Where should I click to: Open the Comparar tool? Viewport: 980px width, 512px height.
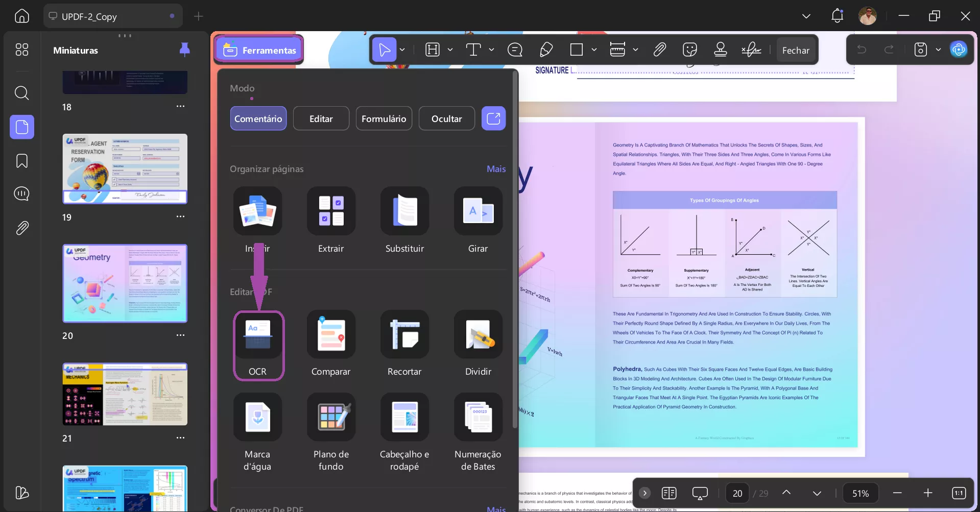(331, 344)
